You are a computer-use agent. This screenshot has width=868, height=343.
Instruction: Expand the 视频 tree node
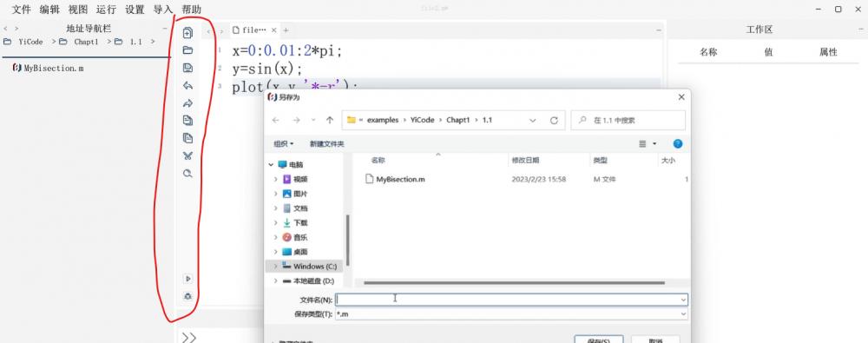pyautogui.click(x=276, y=179)
